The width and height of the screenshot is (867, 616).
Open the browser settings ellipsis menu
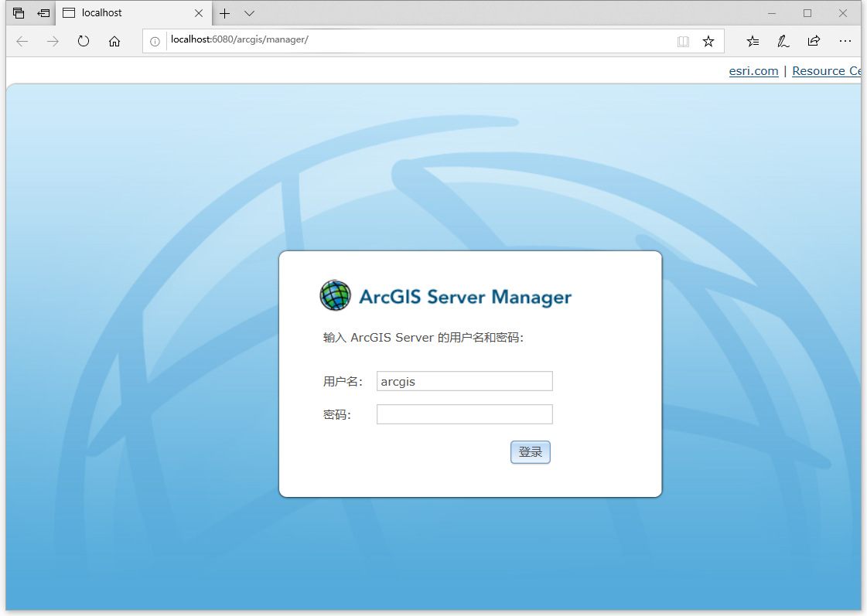[x=845, y=41]
